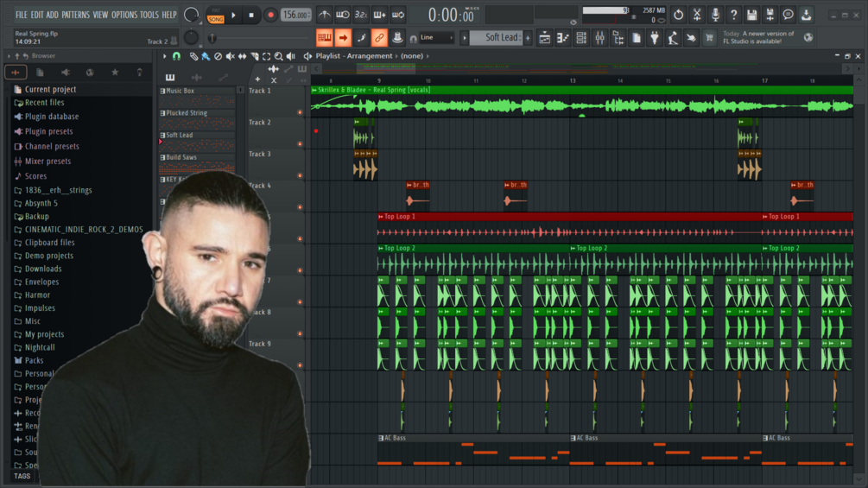Select the Top Loop 1 clip
The image size is (868, 488).
point(570,227)
